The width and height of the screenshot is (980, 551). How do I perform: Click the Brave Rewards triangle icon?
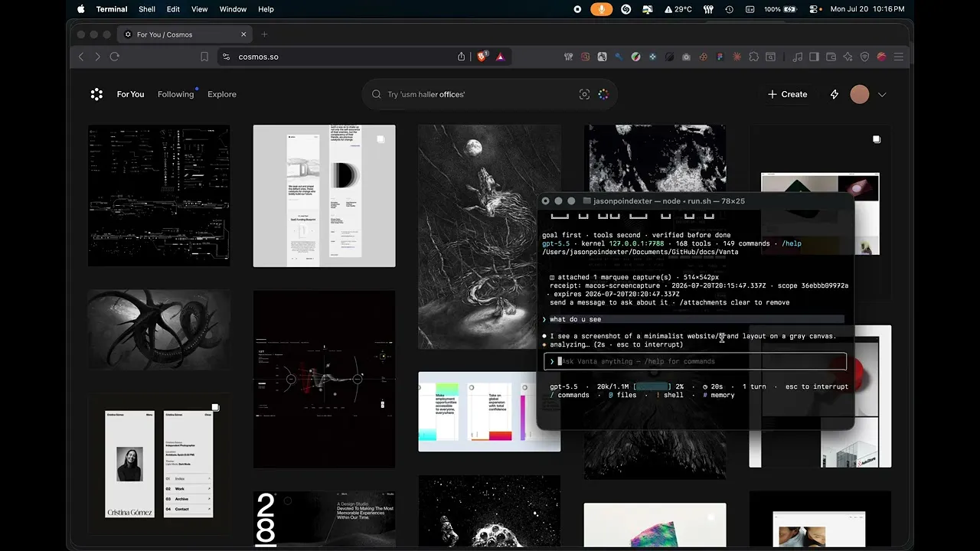(x=500, y=57)
